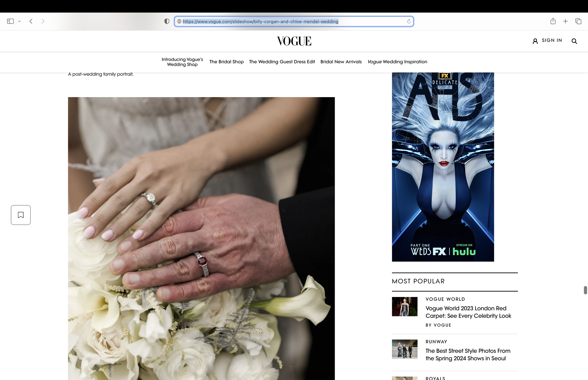
Task: Open the Vogue logo homepage link
Action: click(294, 41)
